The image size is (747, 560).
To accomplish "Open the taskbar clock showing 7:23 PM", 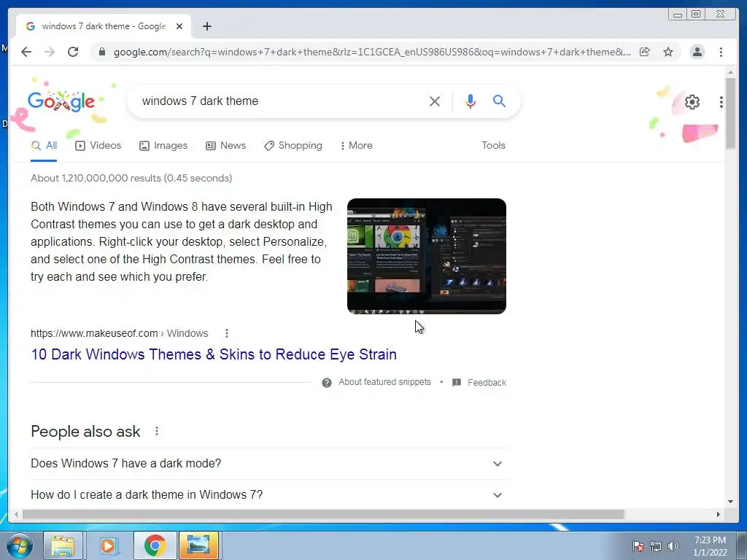I will point(710,546).
